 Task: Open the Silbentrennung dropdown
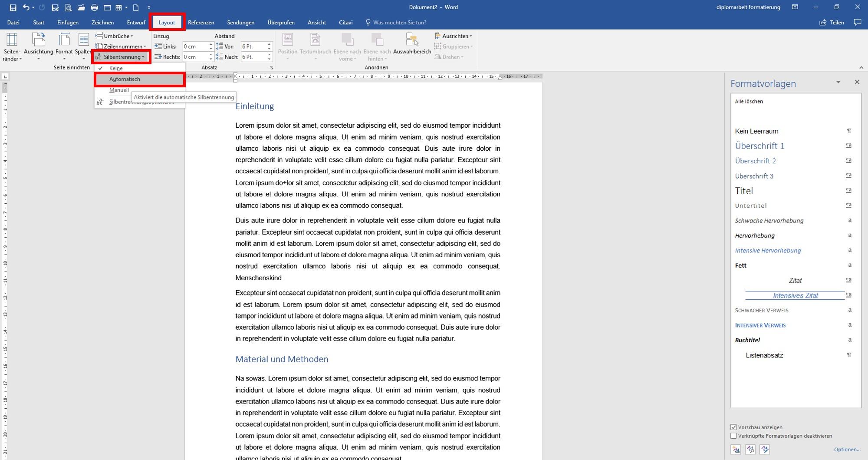click(121, 57)
